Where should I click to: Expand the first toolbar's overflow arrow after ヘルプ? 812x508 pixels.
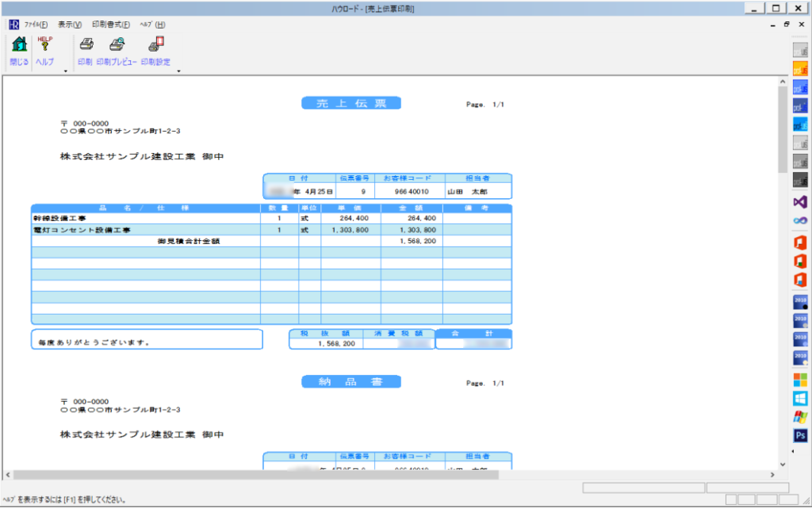click(x=65, y=71)
